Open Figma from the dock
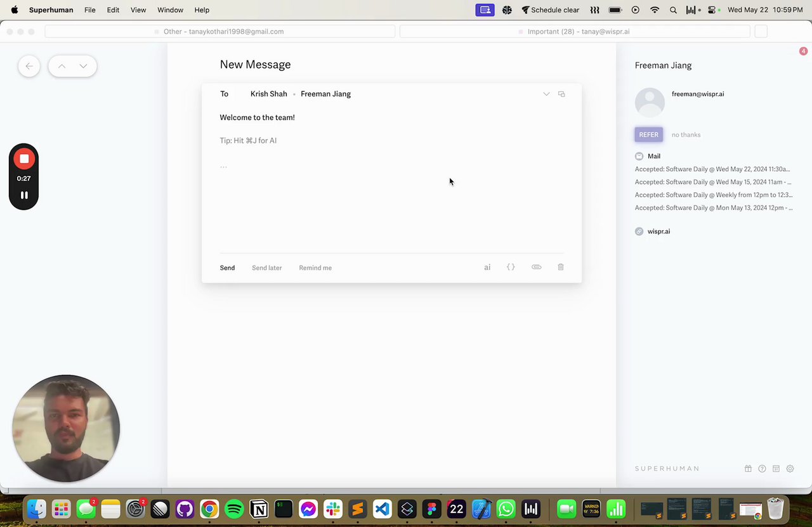The image size is (812, 527). click(432, 509)
